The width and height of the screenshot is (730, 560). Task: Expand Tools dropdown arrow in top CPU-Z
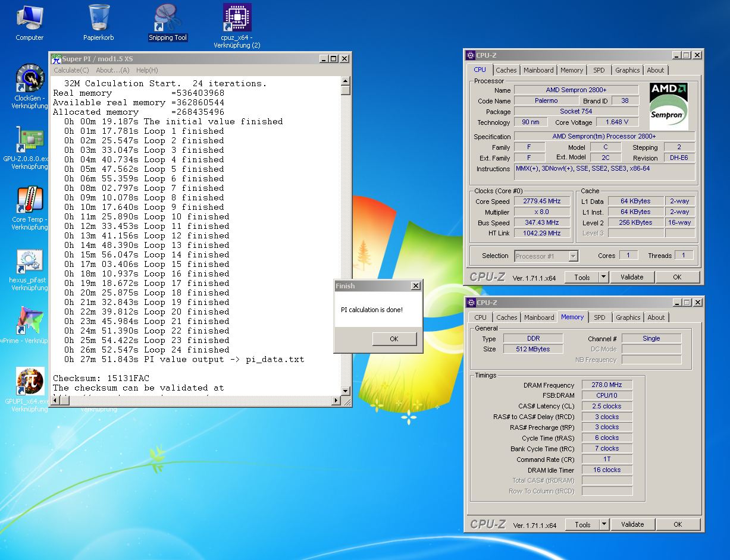tap(603, 277)
